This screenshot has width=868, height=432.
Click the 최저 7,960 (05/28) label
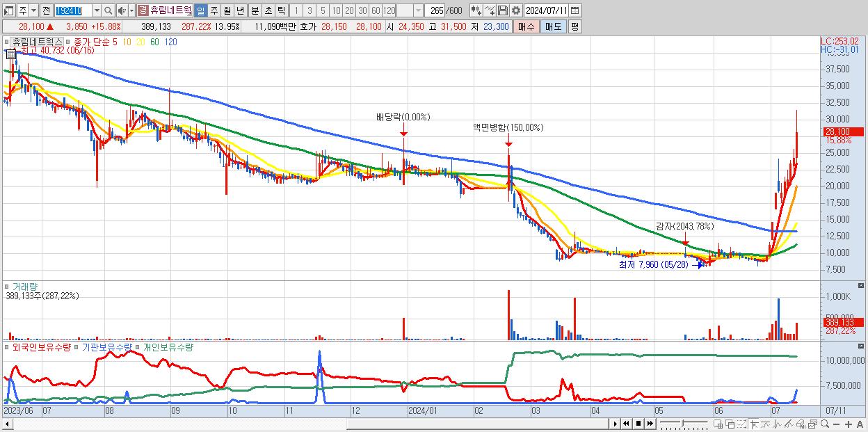click(653, 264)
